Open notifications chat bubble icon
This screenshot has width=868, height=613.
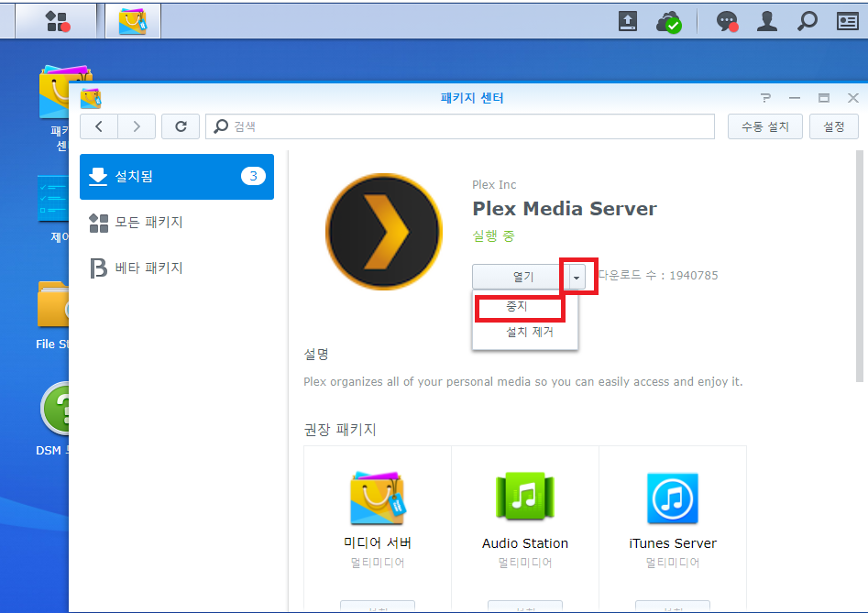tap(727, 22)
